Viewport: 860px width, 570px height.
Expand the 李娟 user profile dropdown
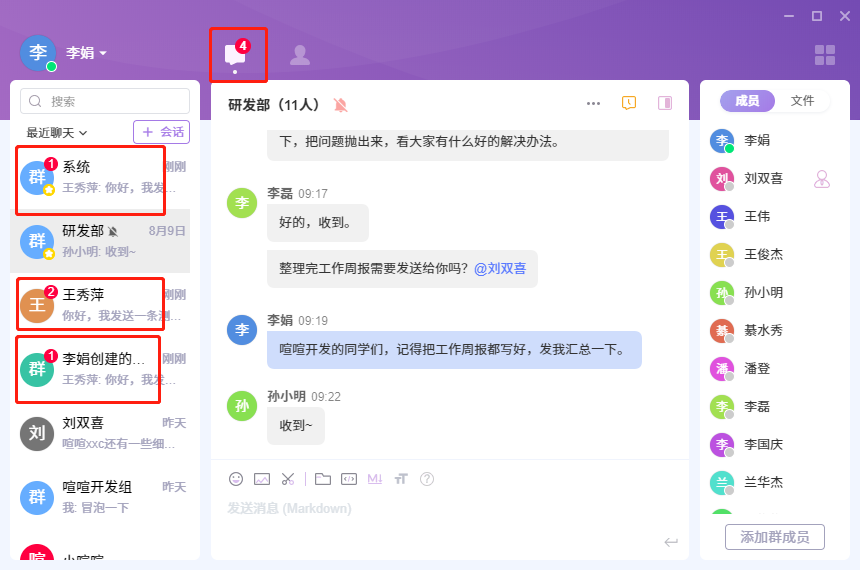click(x=87, y=53)
